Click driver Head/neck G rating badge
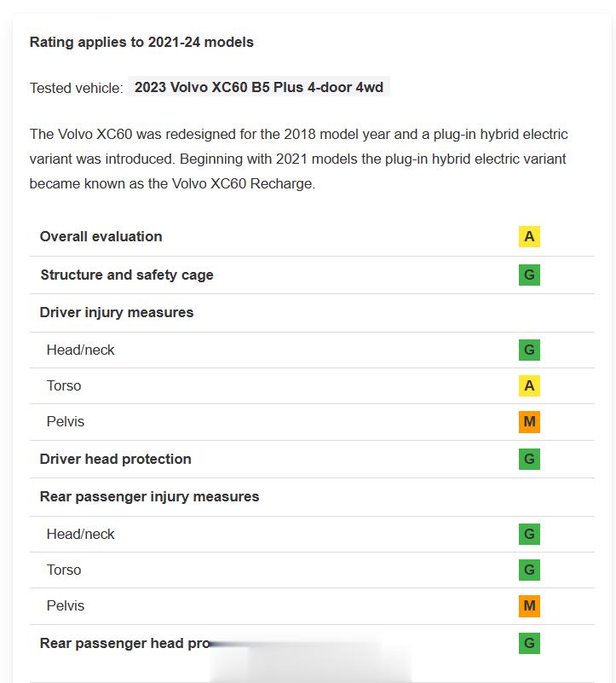The height and width of the screenshot is (683, 616). [529, 350]
